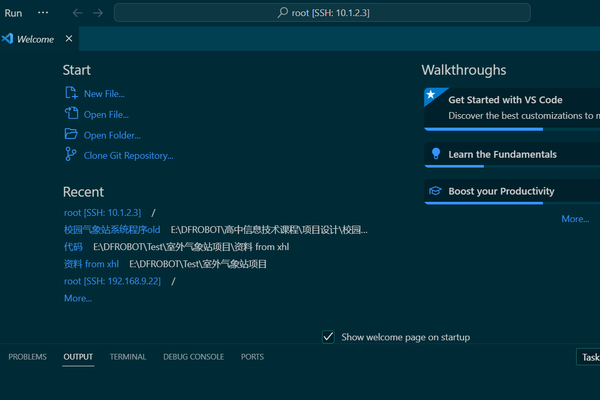Click the lightbulb icon for Fundamentals
The width and height of the screenshot is (600, 400).
pyautogui.click(x=435, y=153)
